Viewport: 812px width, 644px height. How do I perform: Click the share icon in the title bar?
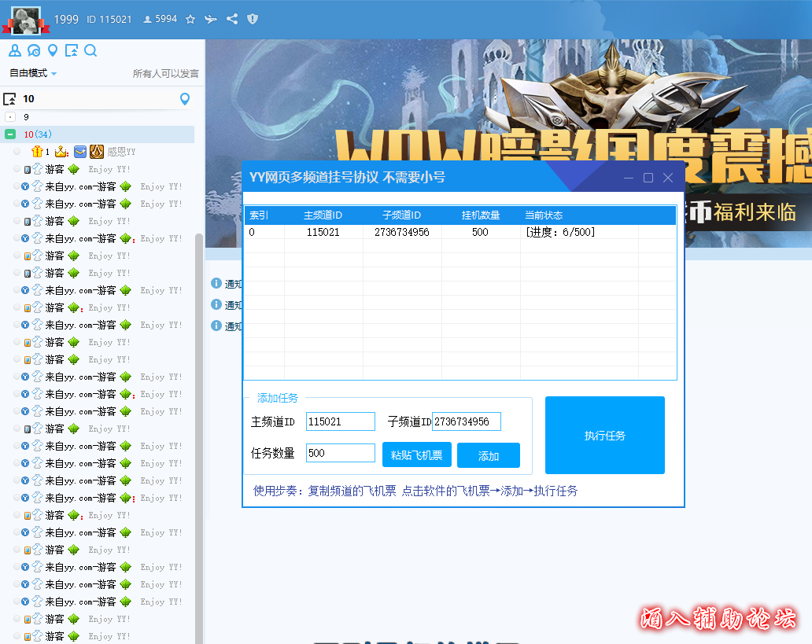tap(231, 19)
